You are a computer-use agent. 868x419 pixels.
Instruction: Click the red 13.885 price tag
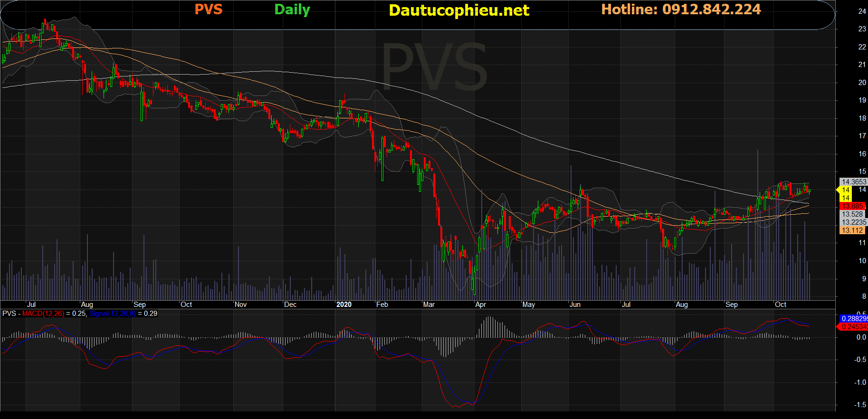point(852,206)
